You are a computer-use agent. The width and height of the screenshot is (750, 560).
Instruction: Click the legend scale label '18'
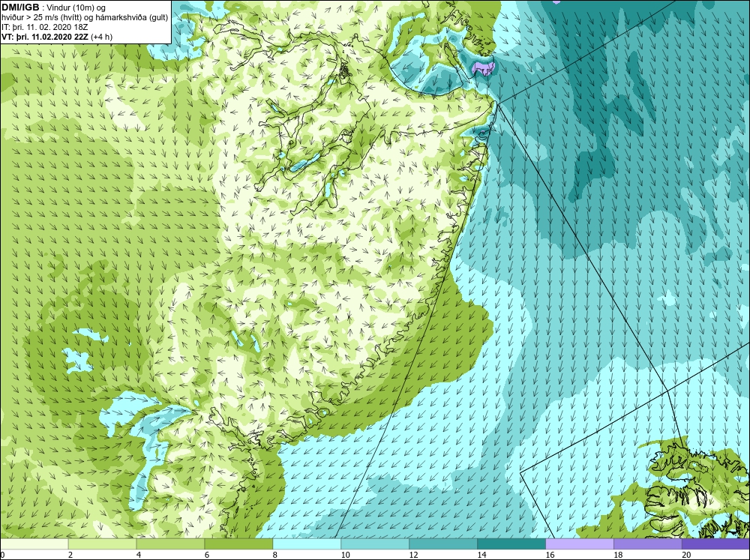pyautogui.click(x=619, y=555)
